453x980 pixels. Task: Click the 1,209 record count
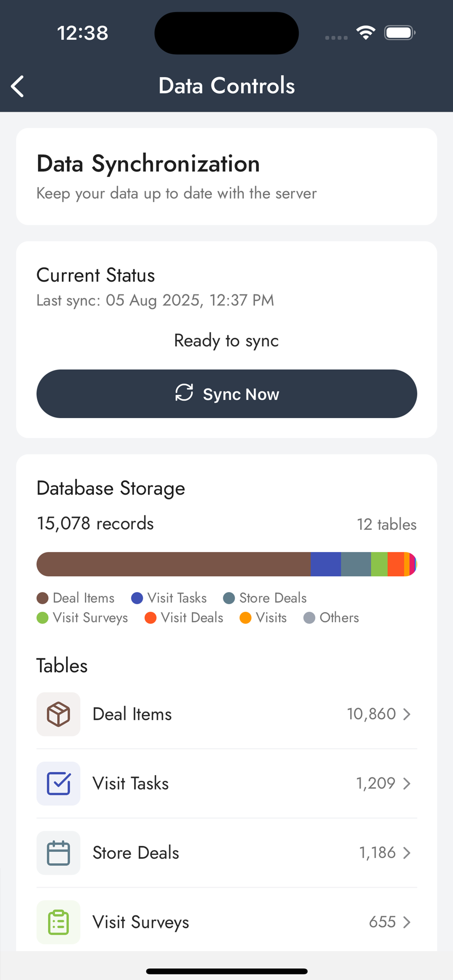point(376,783)
